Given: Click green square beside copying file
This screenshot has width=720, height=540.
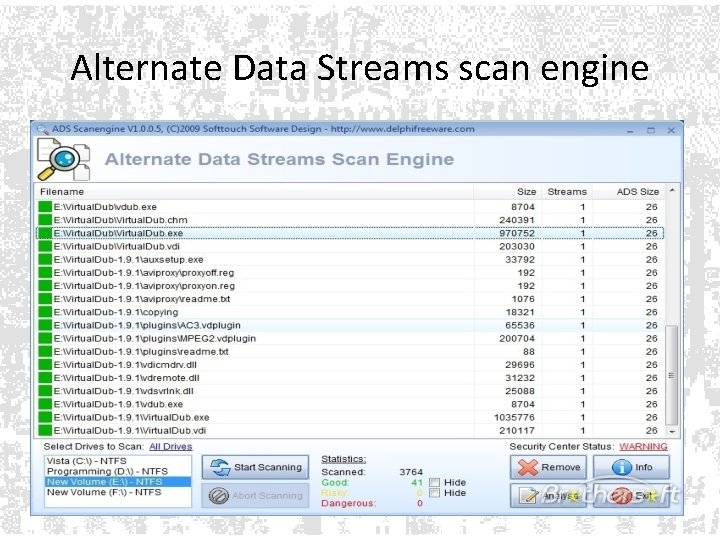Looking at the screenshot, I should point(45,312).
